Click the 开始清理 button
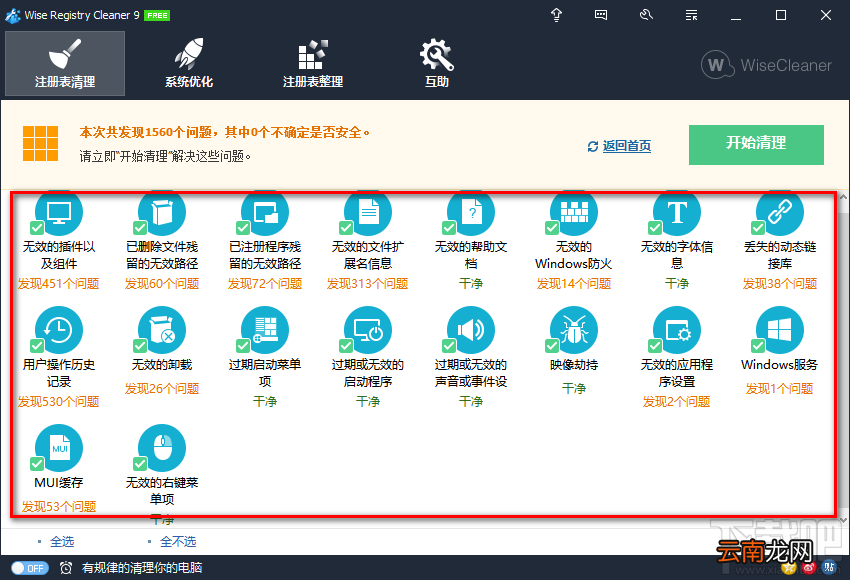The height and width of the screenshot is (580, 850). point(756,145)
